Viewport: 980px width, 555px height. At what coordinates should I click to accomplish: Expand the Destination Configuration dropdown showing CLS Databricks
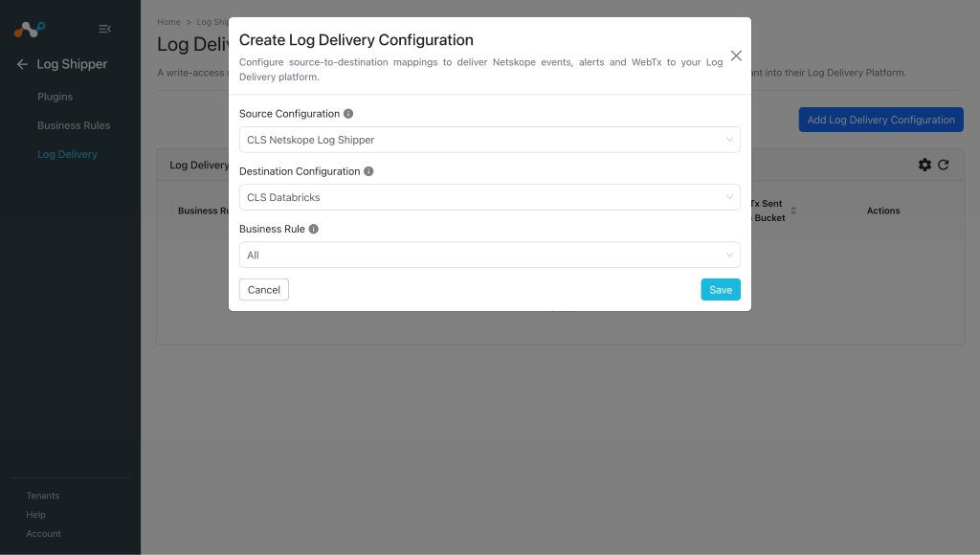[489, 197]
